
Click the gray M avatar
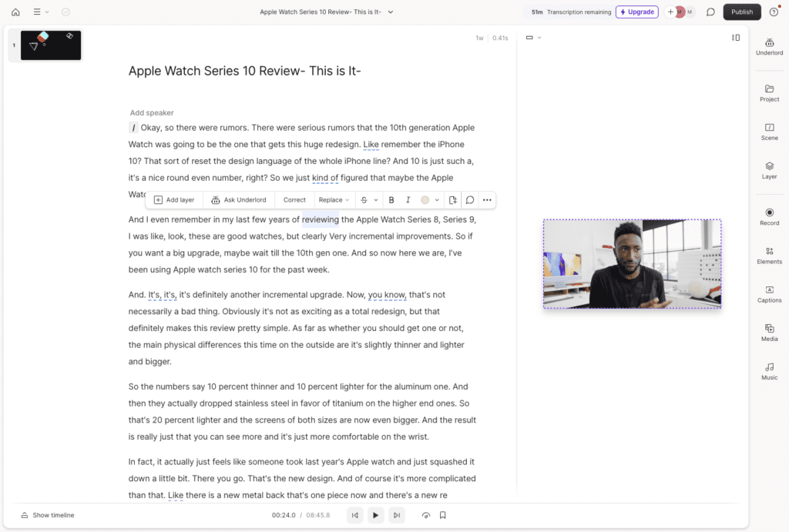click(x=690, y=12)
